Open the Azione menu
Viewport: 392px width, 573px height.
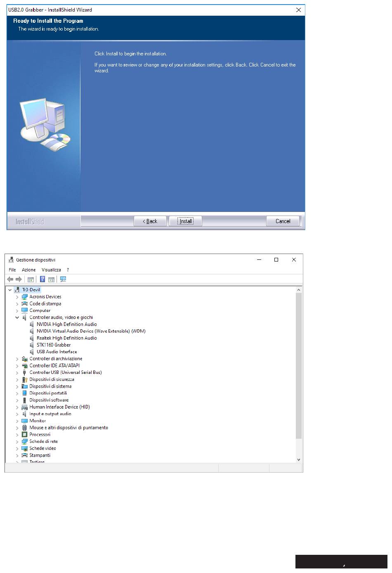tap(28, 270)
